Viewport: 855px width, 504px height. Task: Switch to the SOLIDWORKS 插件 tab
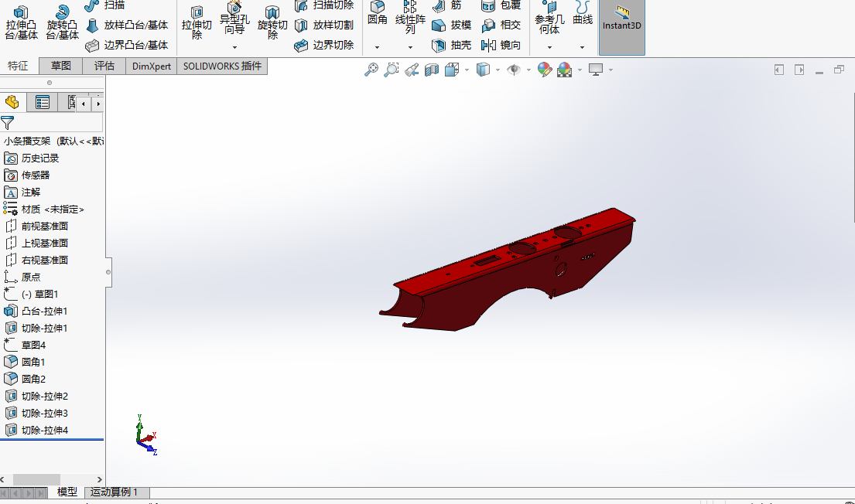point(222,66)
